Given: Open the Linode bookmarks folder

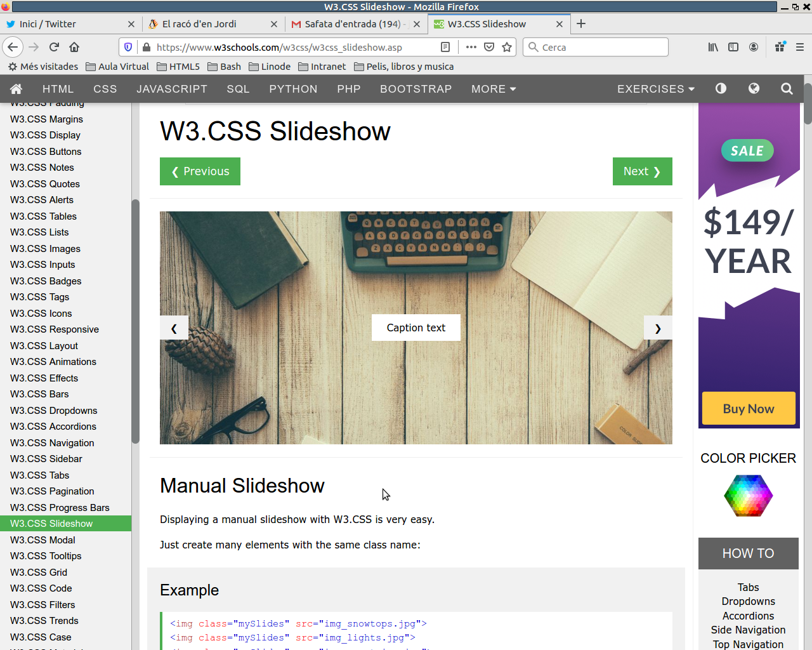Looking at the screenshot, I should point(270,67).
